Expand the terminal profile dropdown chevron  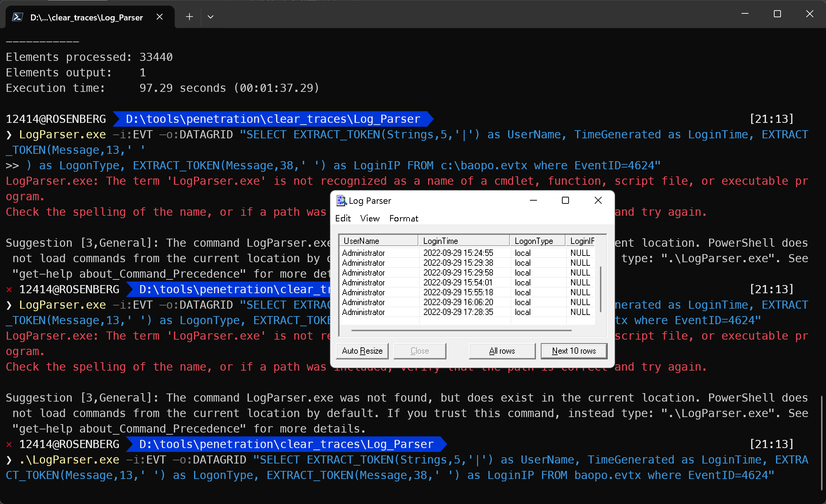coord(211,17)
